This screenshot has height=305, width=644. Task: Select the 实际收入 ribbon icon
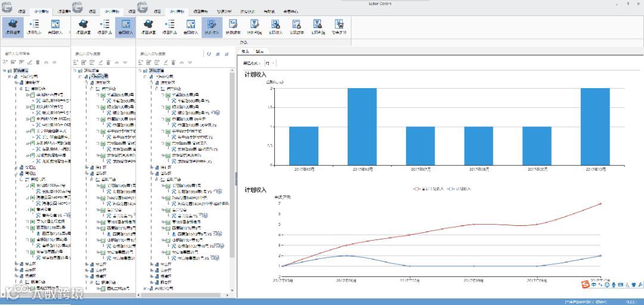[x=275, y=27]
